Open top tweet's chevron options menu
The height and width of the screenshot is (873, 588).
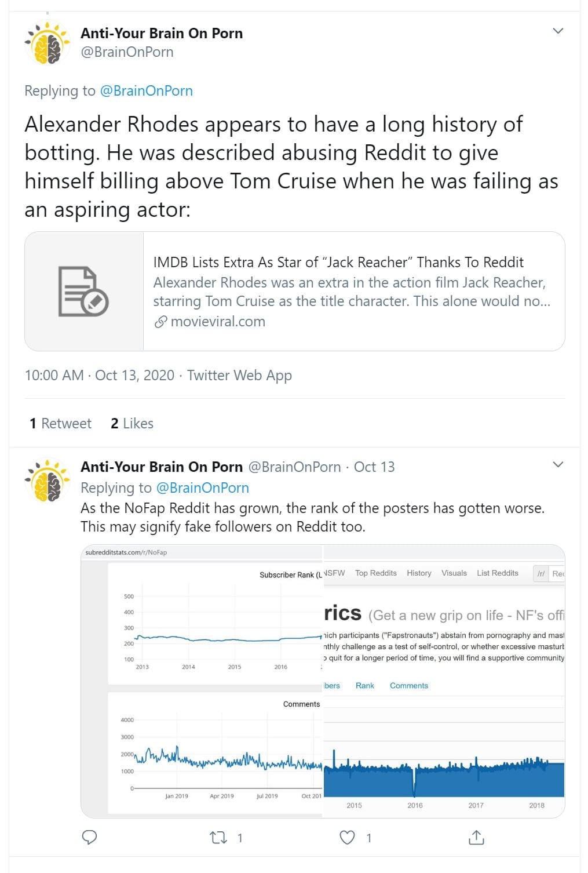pos(558,31)
